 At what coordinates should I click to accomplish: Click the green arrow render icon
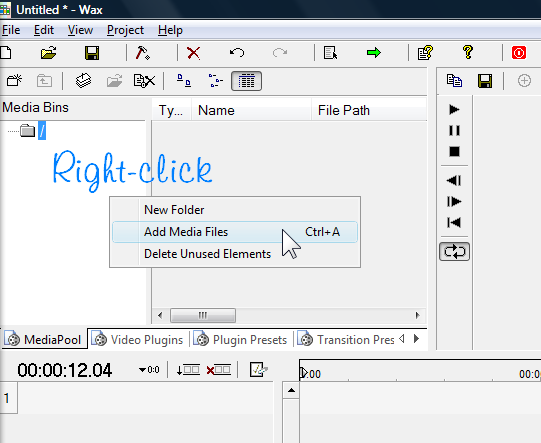point(374,53)
